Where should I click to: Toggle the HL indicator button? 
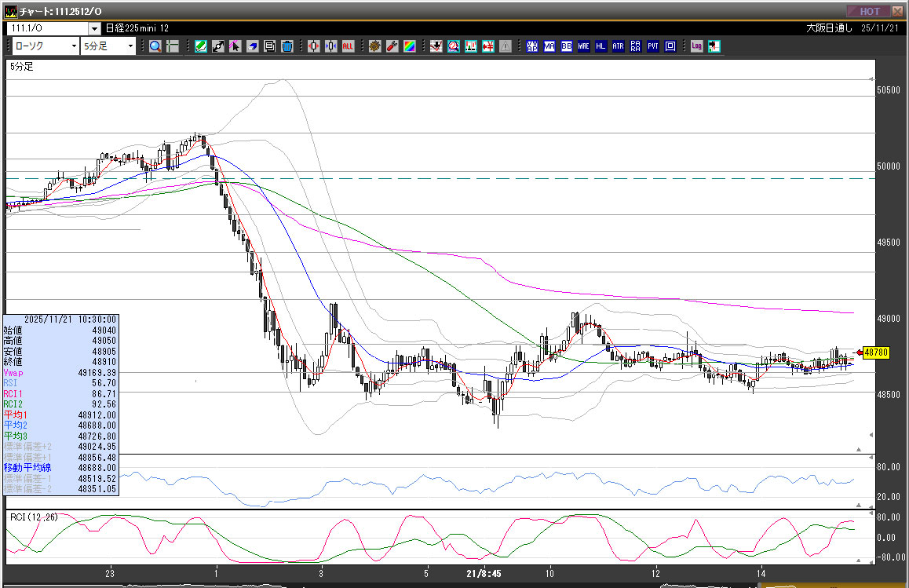tap(601, 46)
